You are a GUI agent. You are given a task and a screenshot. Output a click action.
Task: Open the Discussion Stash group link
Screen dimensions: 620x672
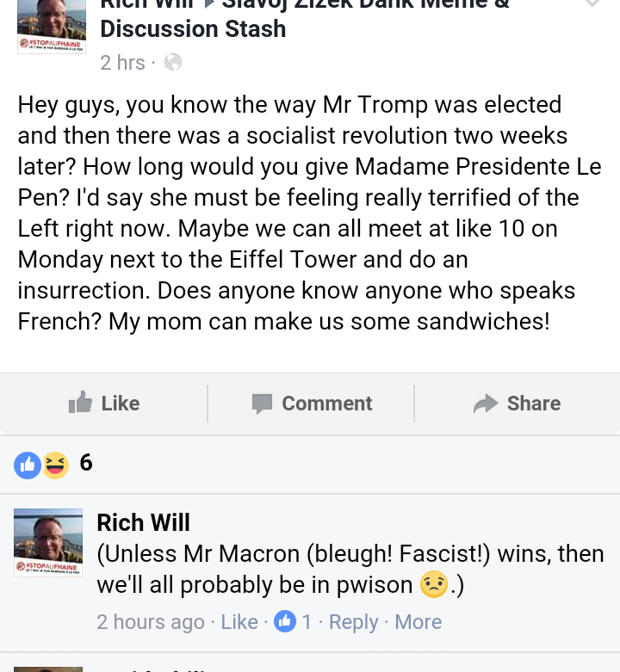point(193,28)
